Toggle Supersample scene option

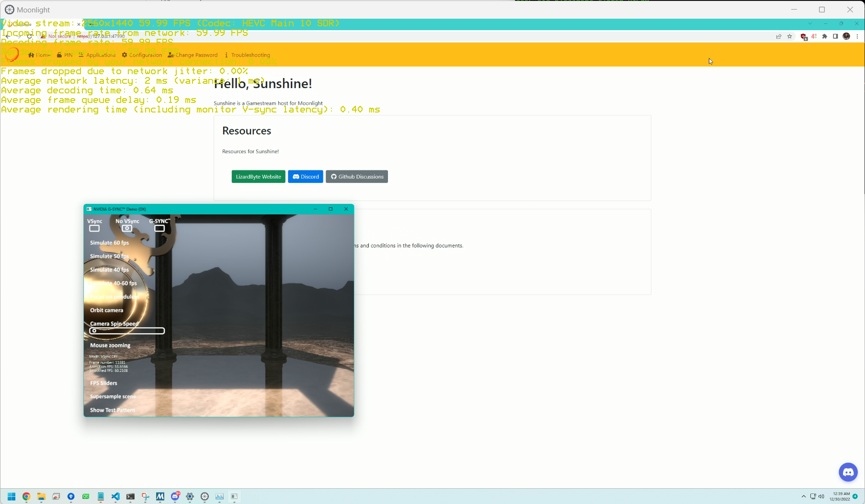coord(113,396)
